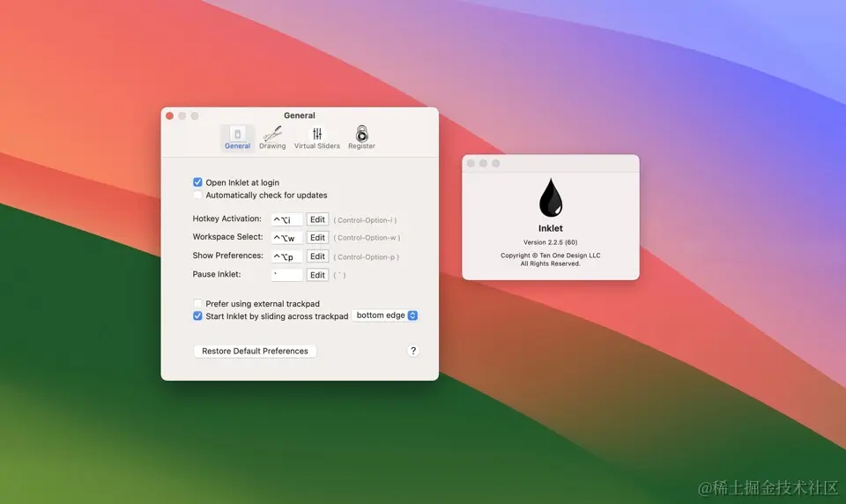Click the All Rights Reserved text
Screen dimensions: 846x504
(550, 263)
